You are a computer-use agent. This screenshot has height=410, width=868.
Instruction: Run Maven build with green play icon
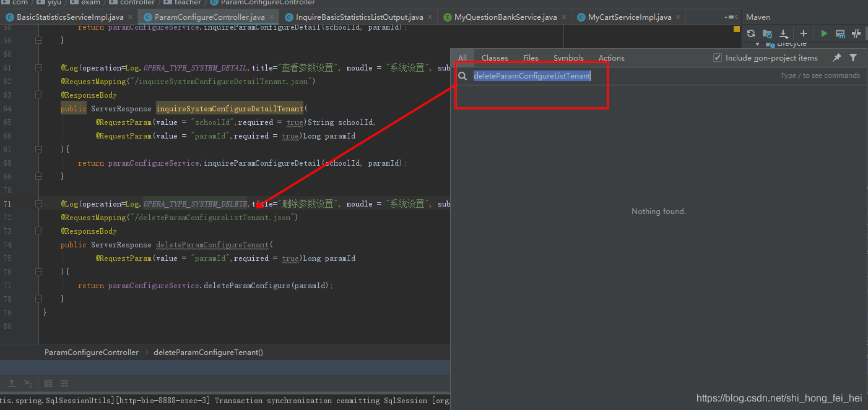(824, 33)
